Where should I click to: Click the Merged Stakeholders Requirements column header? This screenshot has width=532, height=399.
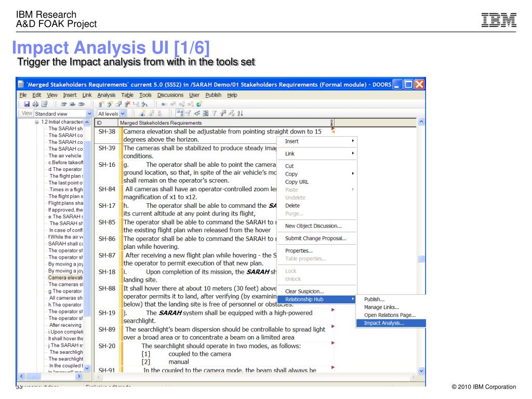227,123
